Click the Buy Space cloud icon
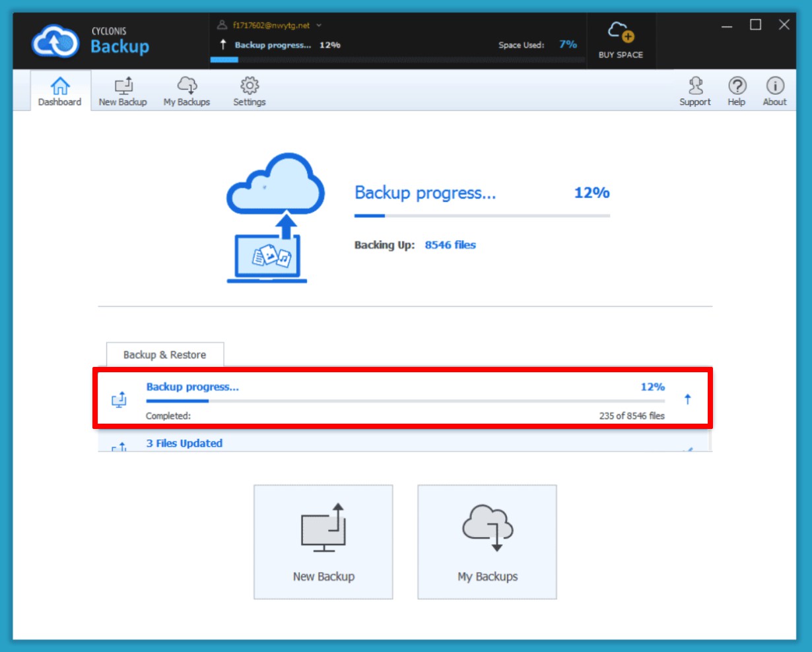This screenshot has width=812, height=652. [x=621, y=33]
